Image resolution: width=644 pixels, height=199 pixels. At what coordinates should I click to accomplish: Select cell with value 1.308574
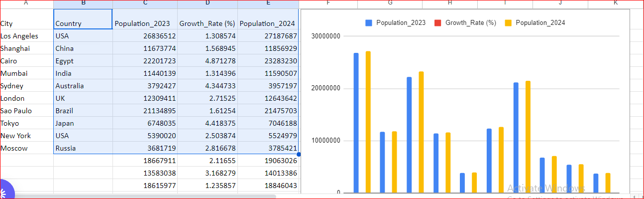(208, 36)
